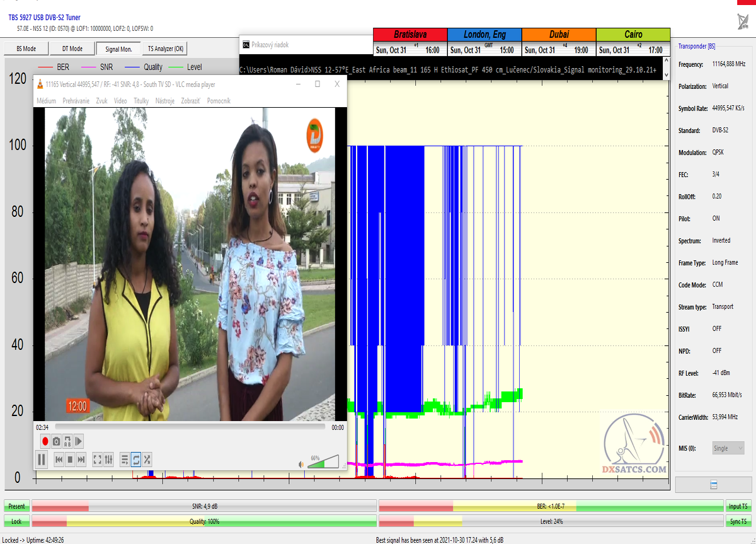Open the Nástroje menu
Image resolution: width=756 pixels, height=544 pixels.
[x=164, y=101]
